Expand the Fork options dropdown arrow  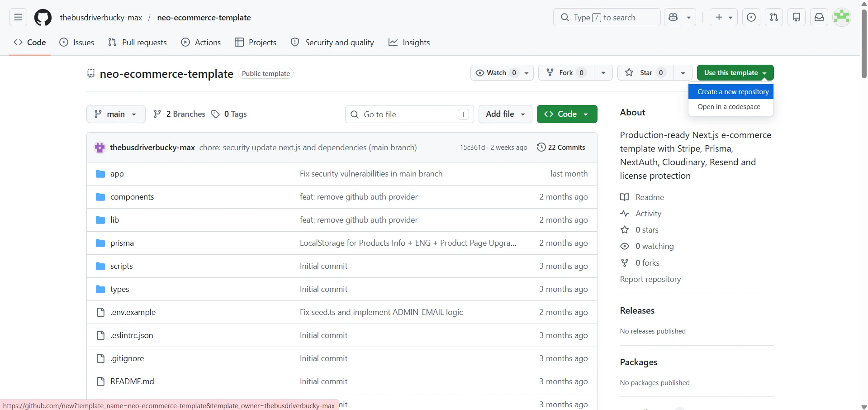(603, 73)
